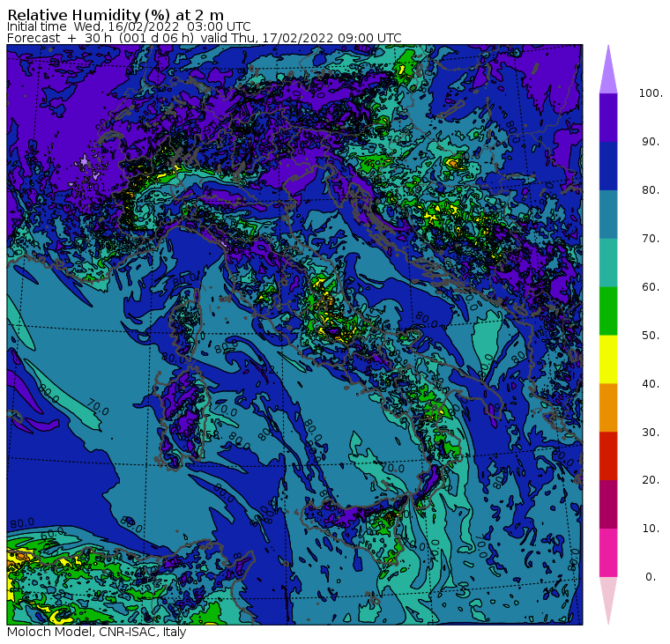
Task: Select the light violet top arrow of colorbar
Action: [x=608, y=70]
